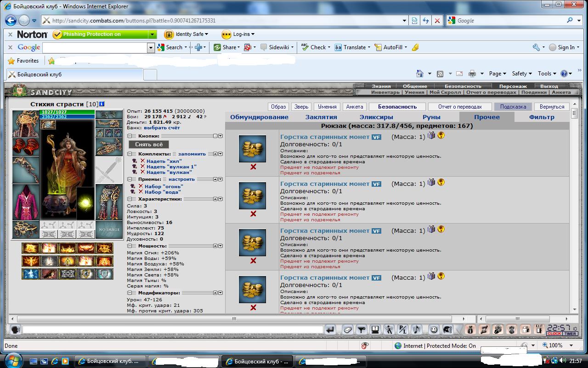Click the gift icon on the first coin item
588x368 pixels.
[x=431, y=135]
